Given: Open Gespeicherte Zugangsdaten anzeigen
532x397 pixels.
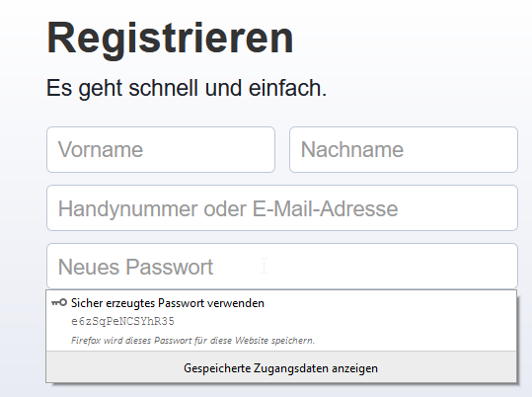Looking at the screenshot, I should coord(281,368).
